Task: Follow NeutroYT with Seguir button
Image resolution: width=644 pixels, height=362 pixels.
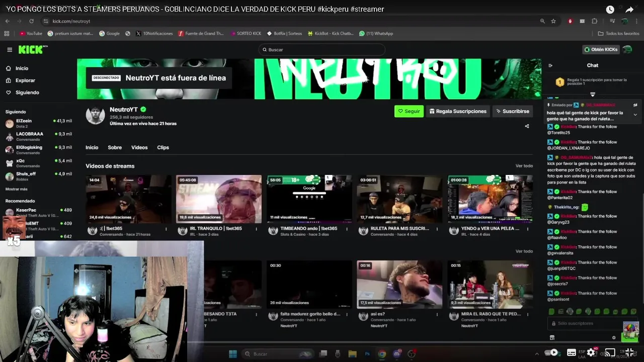Action: click(x=409, y=111)
